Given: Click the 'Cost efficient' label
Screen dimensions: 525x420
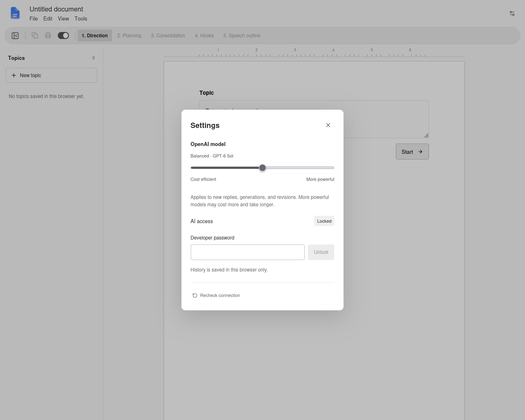Looking at the screenshot, I should click(203, 179).
